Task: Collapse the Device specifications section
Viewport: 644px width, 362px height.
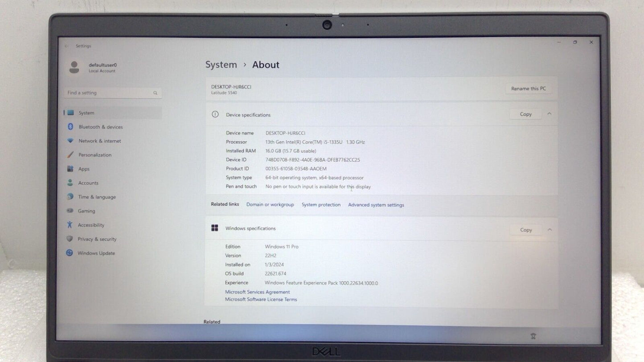Action: tap(549, 114)
